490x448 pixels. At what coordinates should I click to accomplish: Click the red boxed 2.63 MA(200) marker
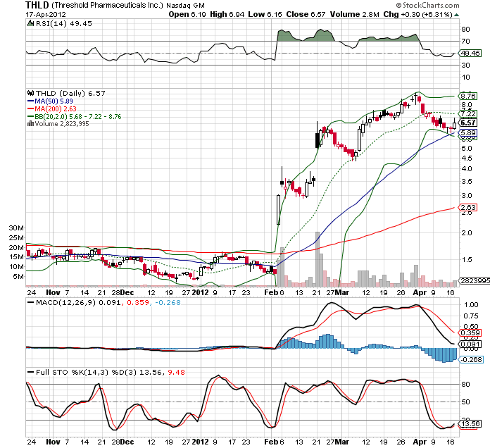(468, 207)
